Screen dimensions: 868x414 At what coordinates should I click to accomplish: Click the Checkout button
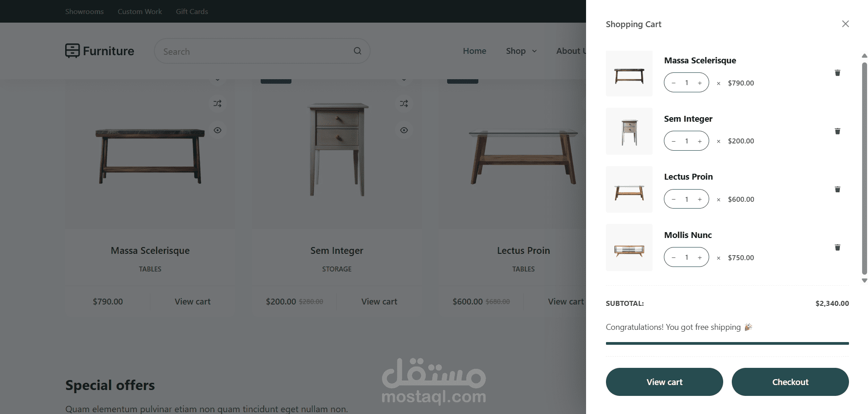pyautogui.click(x=790, y=382)
